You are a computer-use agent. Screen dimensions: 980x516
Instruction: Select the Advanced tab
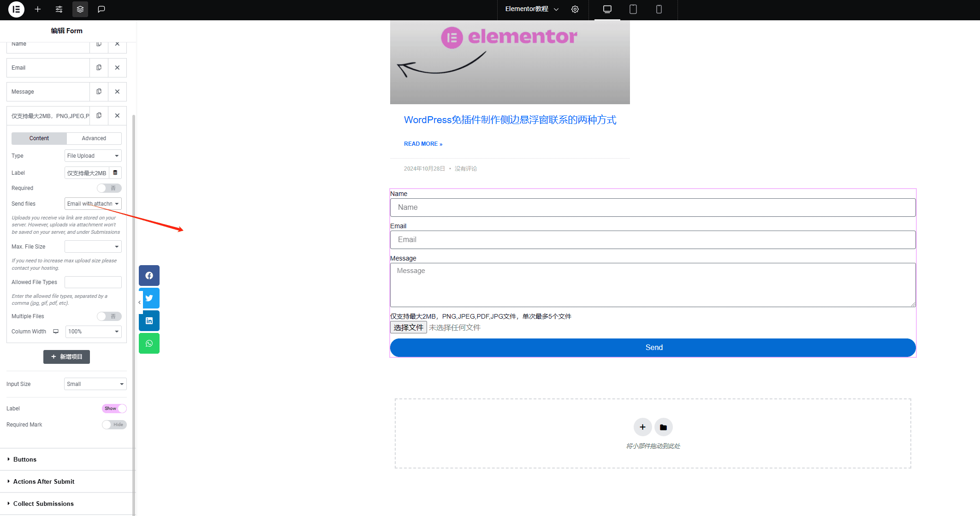(94, 138)
